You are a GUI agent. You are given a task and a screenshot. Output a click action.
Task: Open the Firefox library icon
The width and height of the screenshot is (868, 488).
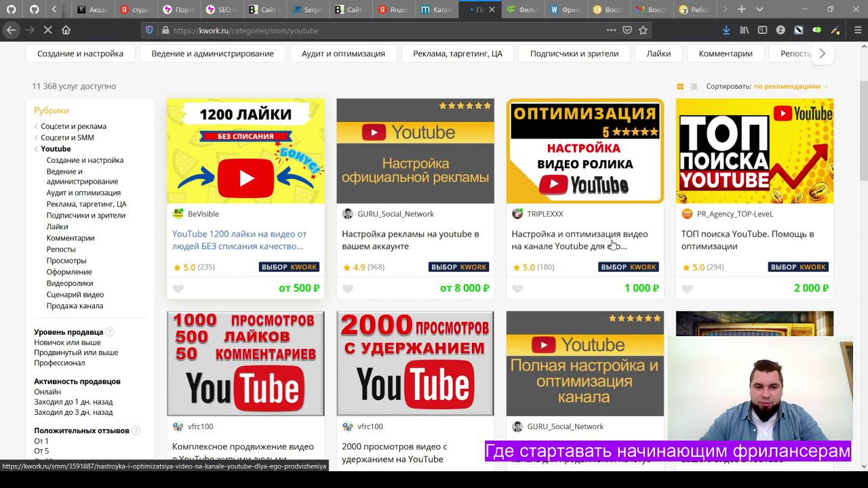coord(745,30)
